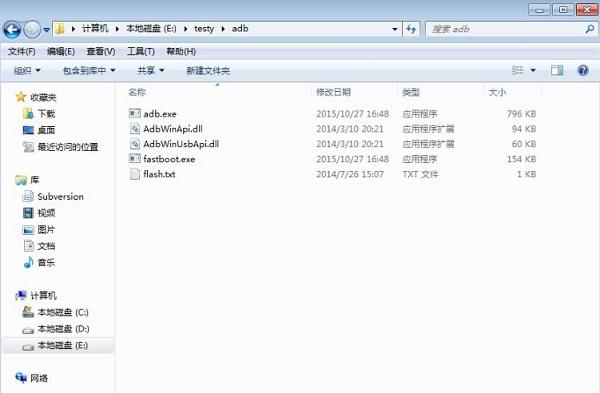Select the adb.exe file icon
The height and width of the screenshot is (393, 600).
(x=135, y=113)
